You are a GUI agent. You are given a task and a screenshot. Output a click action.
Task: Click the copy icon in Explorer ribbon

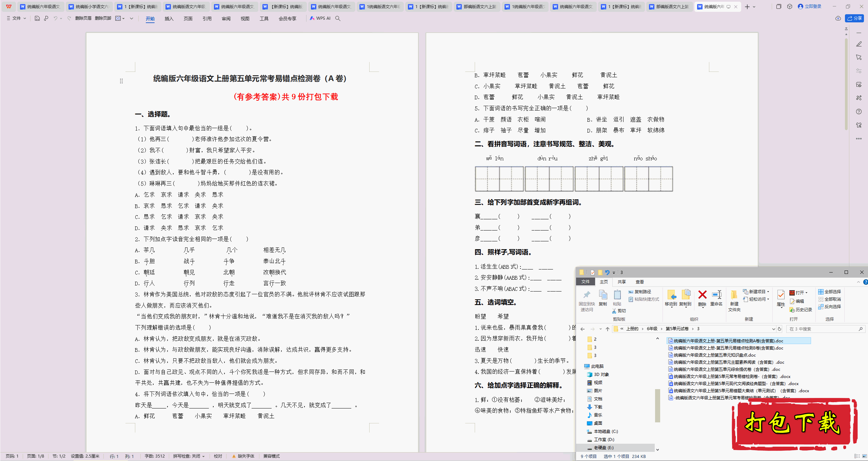603,295
